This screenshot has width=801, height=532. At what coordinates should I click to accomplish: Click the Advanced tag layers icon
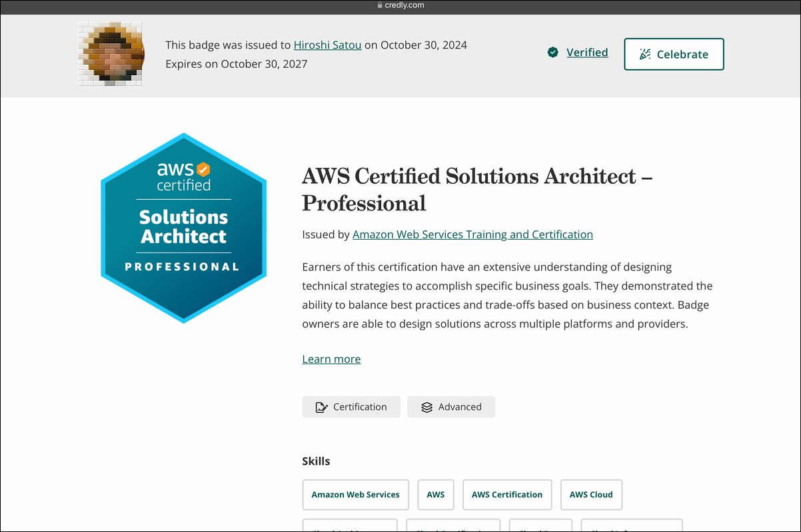427,407
